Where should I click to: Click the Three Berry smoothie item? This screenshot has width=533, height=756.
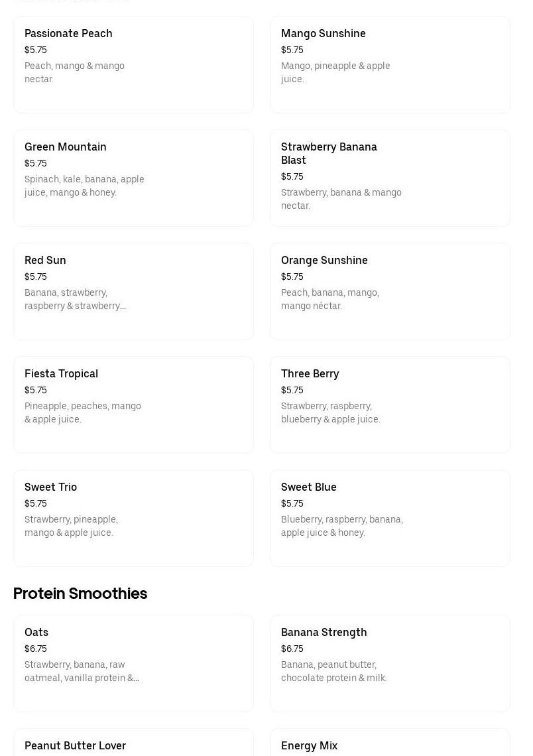(390, 405)
